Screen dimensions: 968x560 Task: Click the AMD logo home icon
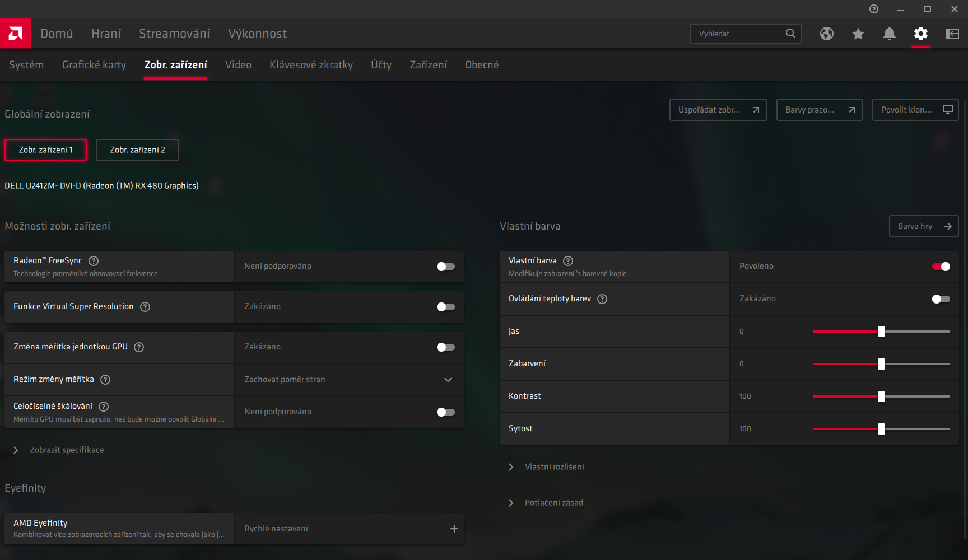(16, 34)
